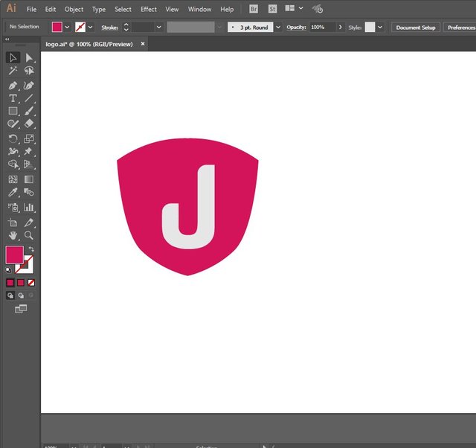
Task: Expand the 3 pt. Round brush dropdown
Action: [x=278, y=27]
